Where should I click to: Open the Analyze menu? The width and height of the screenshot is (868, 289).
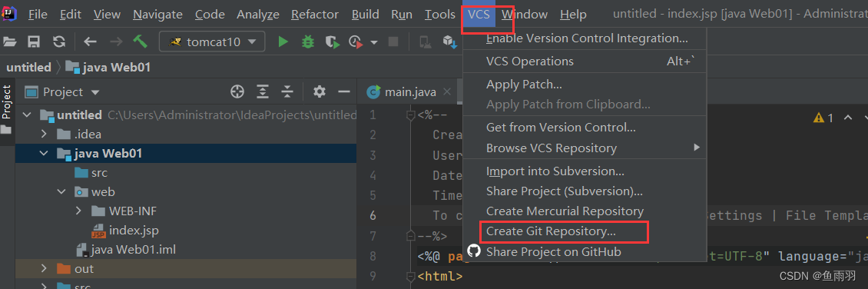pos(258,15)
